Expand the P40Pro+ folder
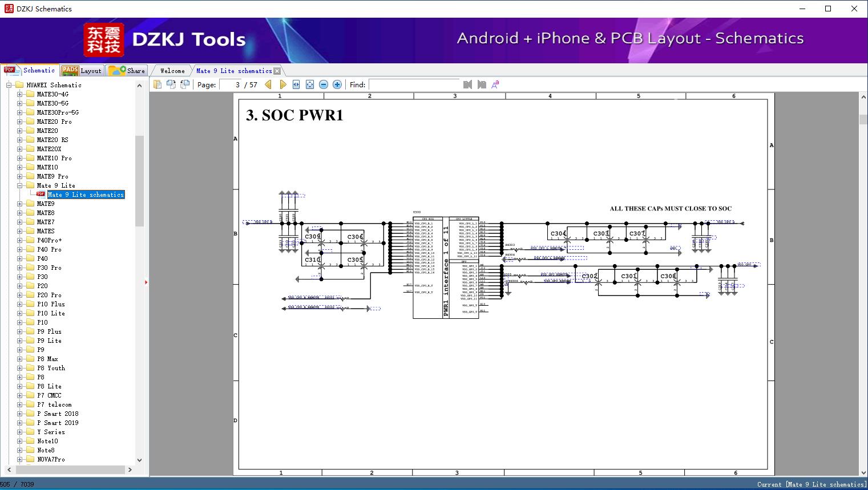The height and width of the screenshot is (490, 868). 19,240
